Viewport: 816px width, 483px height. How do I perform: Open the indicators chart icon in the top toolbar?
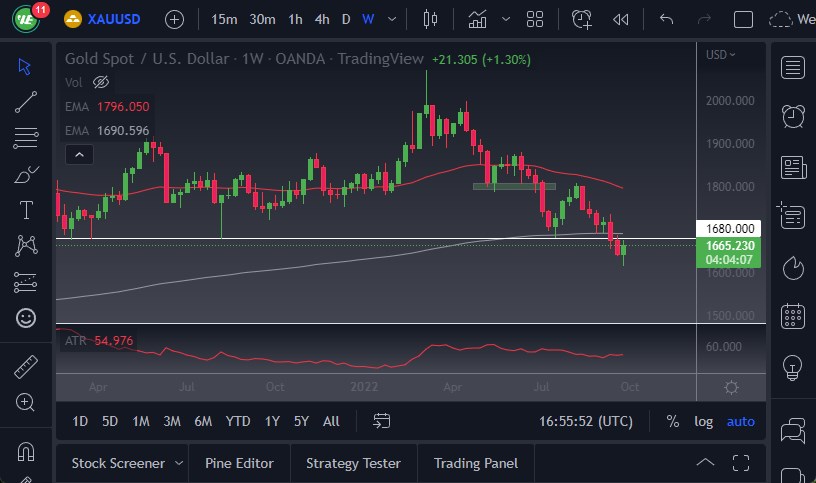click(x=478, y=19)
